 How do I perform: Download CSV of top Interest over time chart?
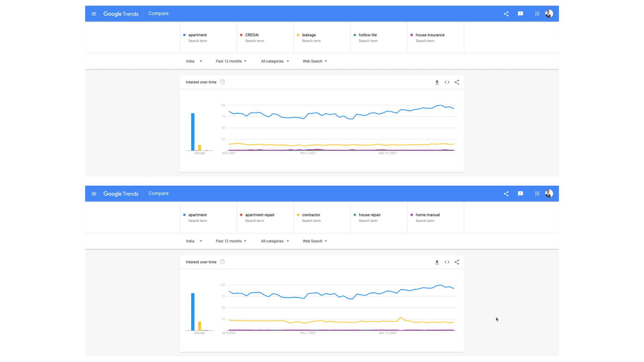coord(437,82)
